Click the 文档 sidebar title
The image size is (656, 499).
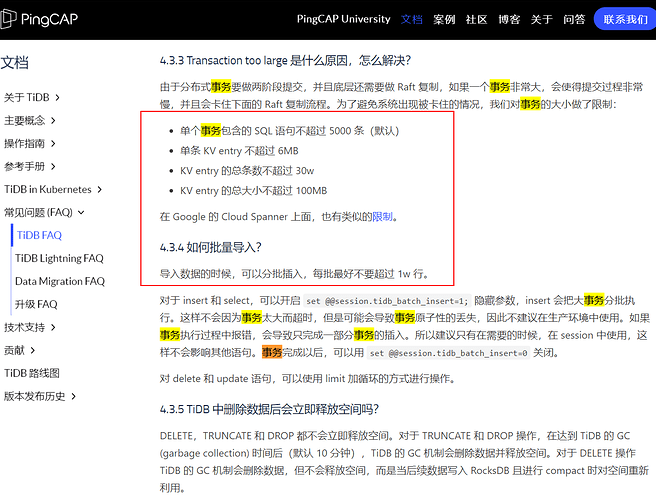(x=15, y=63)
